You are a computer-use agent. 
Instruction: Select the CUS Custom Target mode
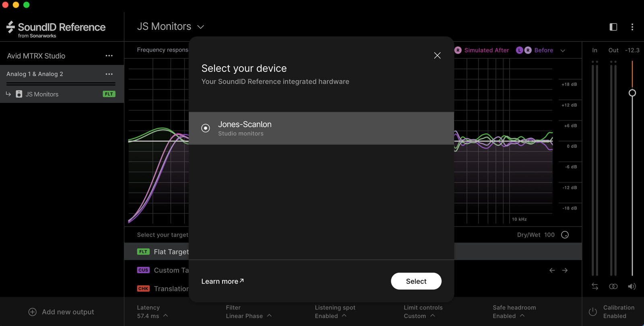tap(163, 270)
